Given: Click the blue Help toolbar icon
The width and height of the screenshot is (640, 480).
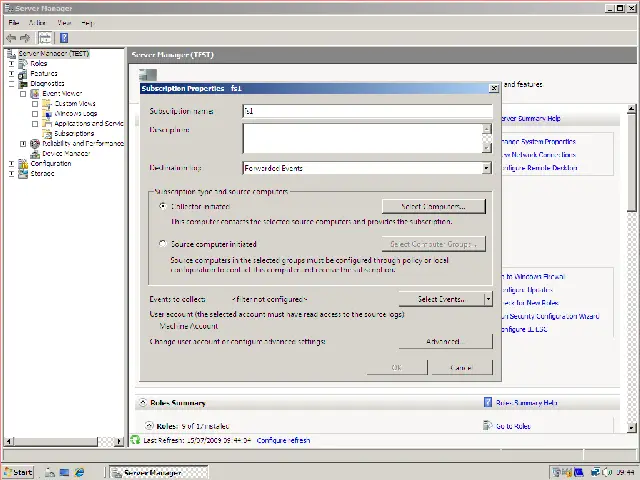Looking at the screenshot, I should pyautogui.click(x=64, y=38).
